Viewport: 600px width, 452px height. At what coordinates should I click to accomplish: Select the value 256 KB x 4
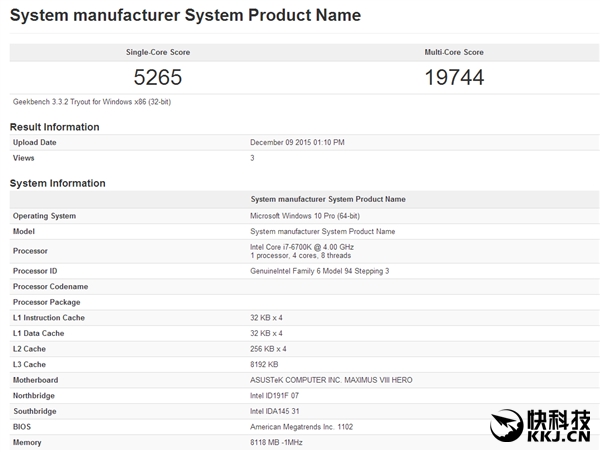click(268, 349)
